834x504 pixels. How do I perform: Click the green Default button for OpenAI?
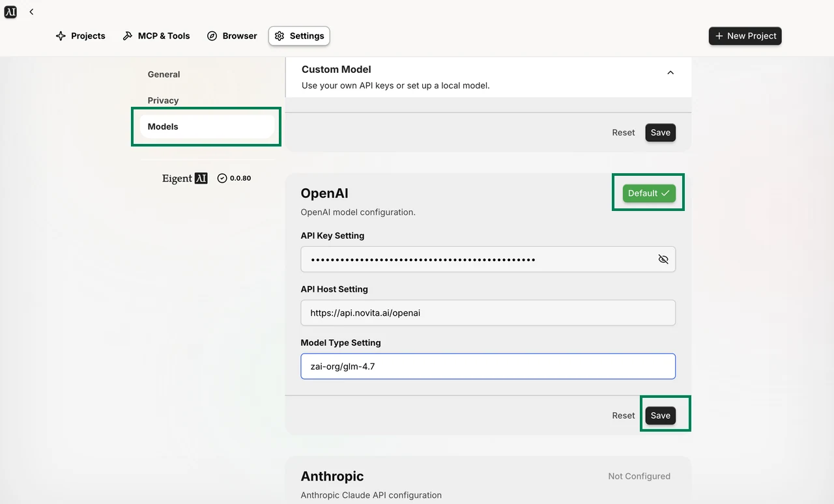pos(649,193)
